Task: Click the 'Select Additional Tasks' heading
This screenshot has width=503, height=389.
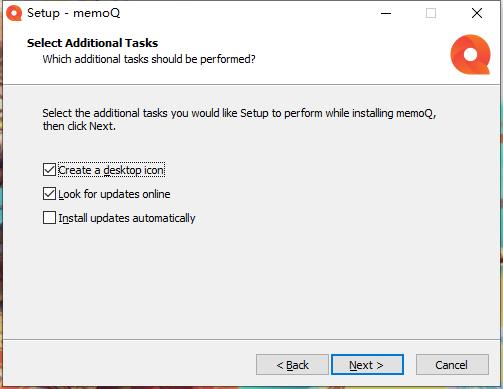Action: click(x=92, y=43)
